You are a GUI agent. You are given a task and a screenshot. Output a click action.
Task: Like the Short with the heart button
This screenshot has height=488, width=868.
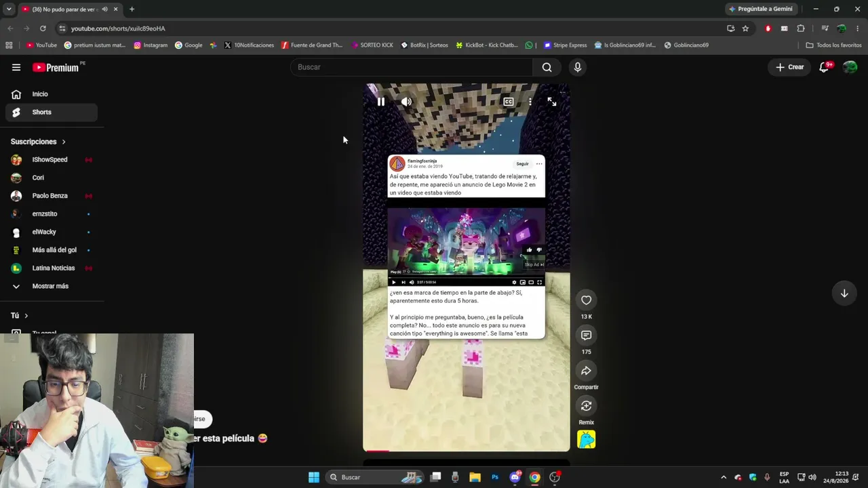coord(587,300)
